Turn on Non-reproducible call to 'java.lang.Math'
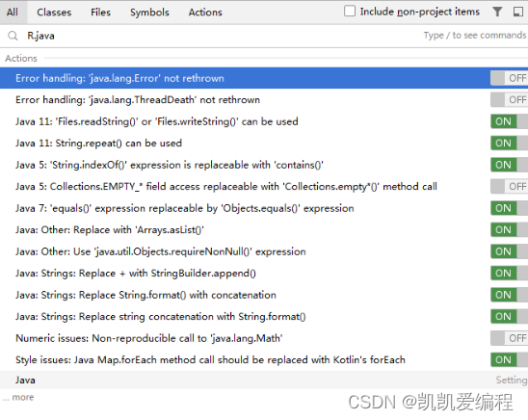The height and width of the screenshot is (420, 528). click(x=509, y=338)
